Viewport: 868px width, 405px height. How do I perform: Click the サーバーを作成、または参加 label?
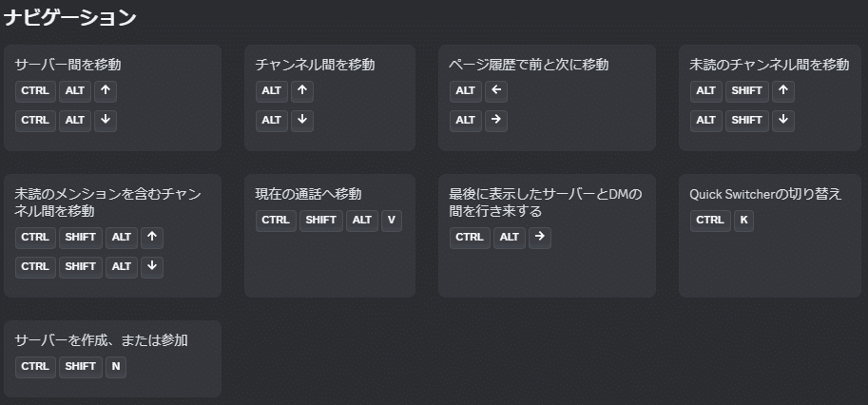102,340
